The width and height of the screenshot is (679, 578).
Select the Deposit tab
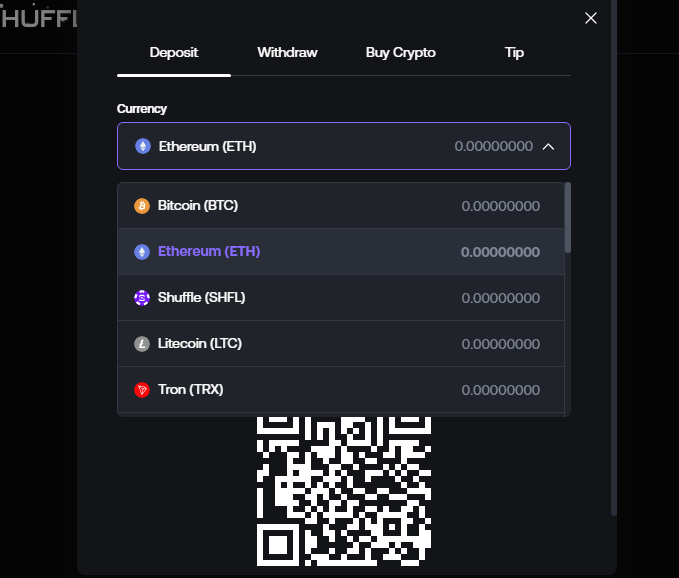click(x=174, y=53)
